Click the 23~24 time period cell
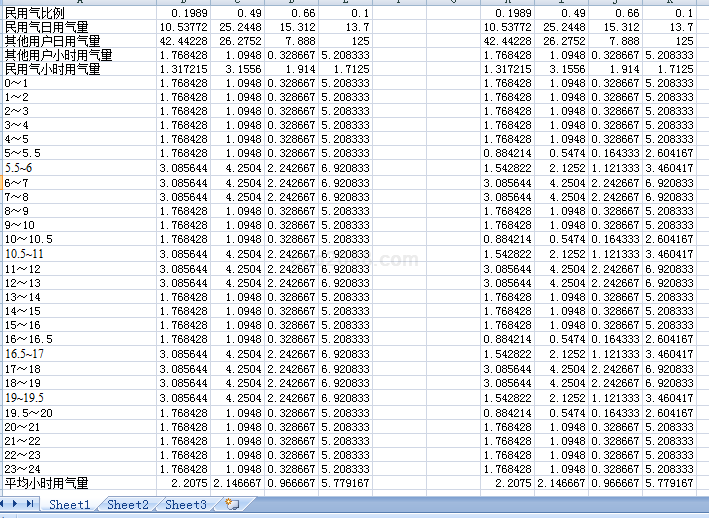The width and height of the screenshot is (709, 518). click(23, 469)
